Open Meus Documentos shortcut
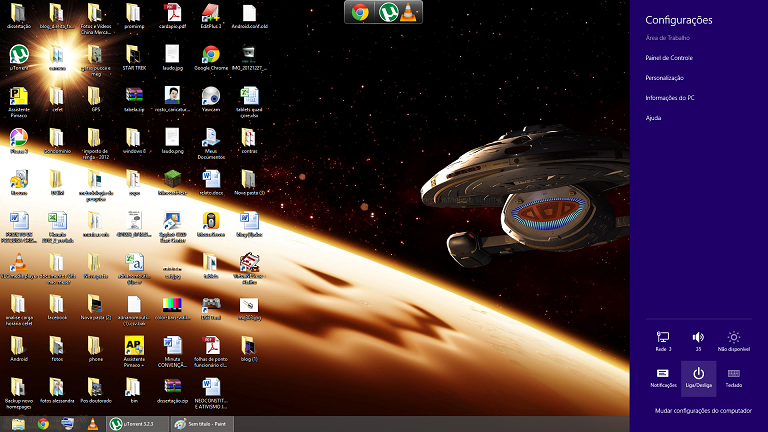Screen dimensions: 768x432 211,144
